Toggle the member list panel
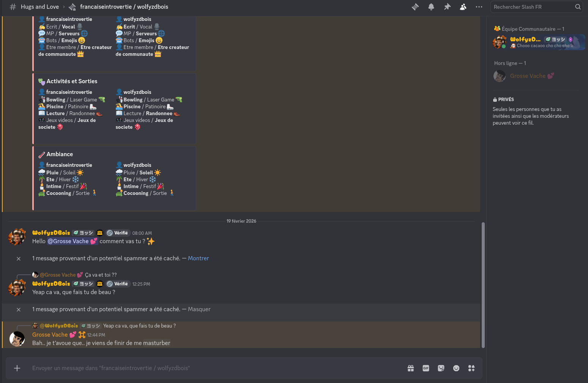 click(x=463, y=7)
